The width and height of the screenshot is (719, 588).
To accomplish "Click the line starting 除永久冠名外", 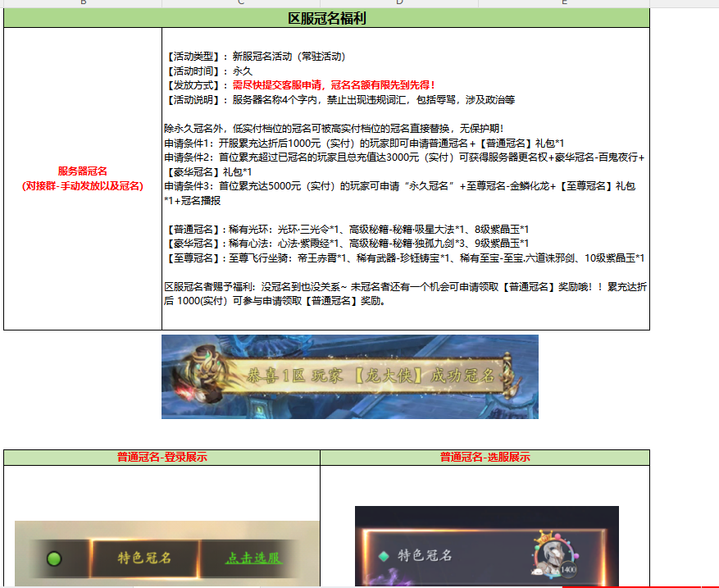I will pyautogui.click(x=334, y=129).
